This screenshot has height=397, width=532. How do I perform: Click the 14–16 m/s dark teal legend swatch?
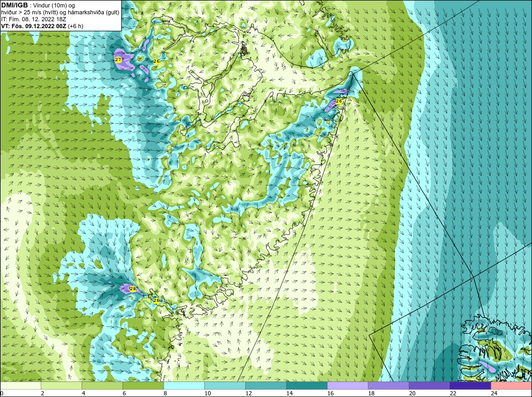pos(307,385)
